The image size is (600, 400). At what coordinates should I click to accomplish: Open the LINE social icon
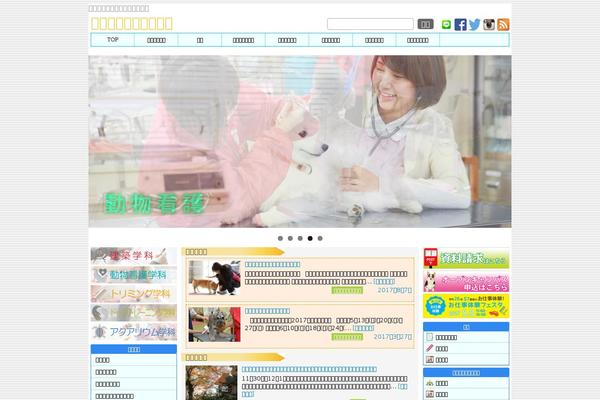tap(446, 24)
